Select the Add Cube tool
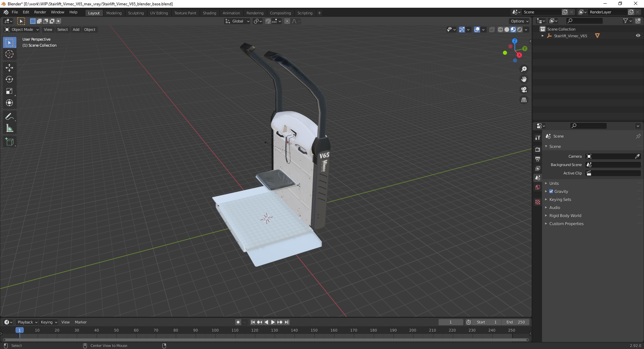644x349 pixels. (9, 142)
